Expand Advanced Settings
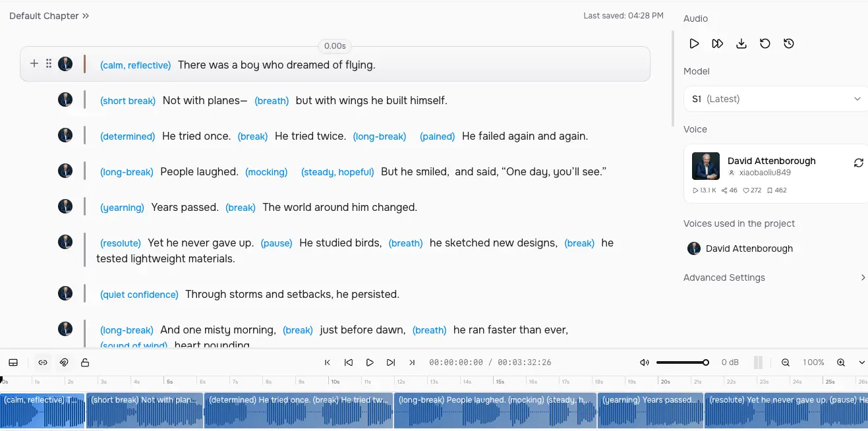Screen dimensions: 868x431 point(775,277)
